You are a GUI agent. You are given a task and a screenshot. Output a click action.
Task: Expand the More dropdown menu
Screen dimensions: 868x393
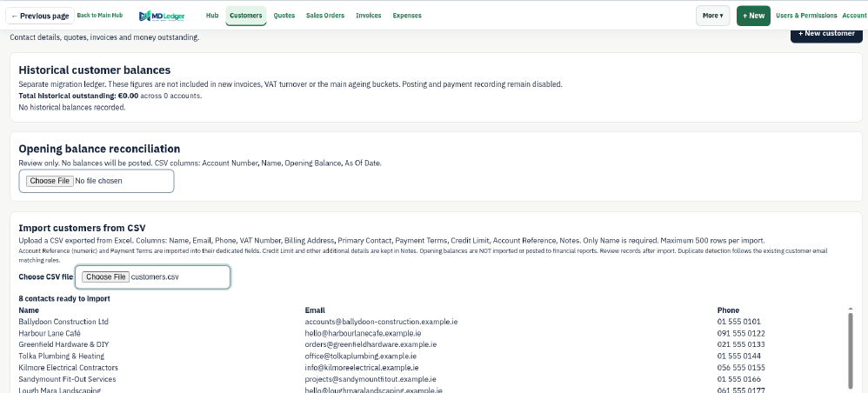point(712,16)
